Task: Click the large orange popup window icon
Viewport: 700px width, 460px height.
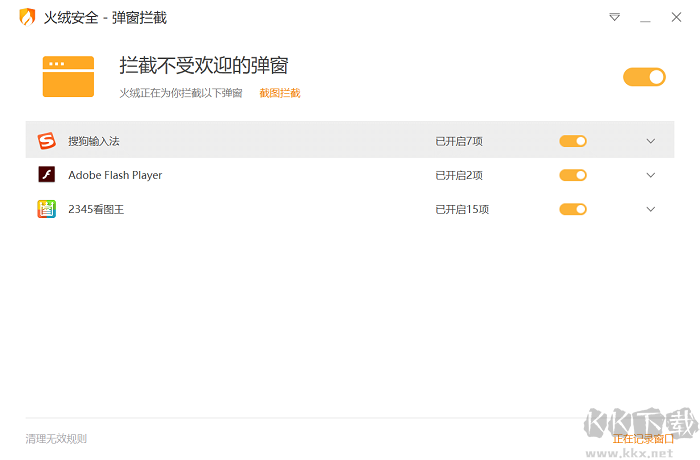Action: pyautogui.click(x=68, y=76)
